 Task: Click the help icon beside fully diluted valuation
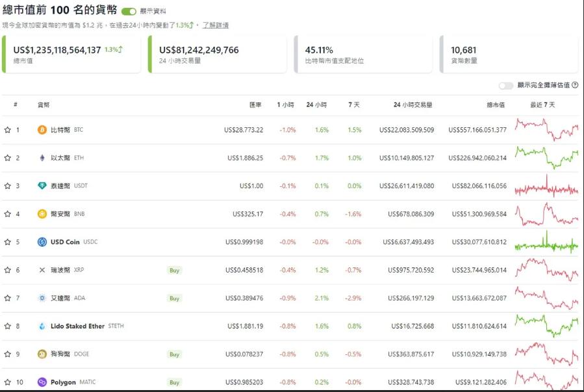(x=575, y=85)
